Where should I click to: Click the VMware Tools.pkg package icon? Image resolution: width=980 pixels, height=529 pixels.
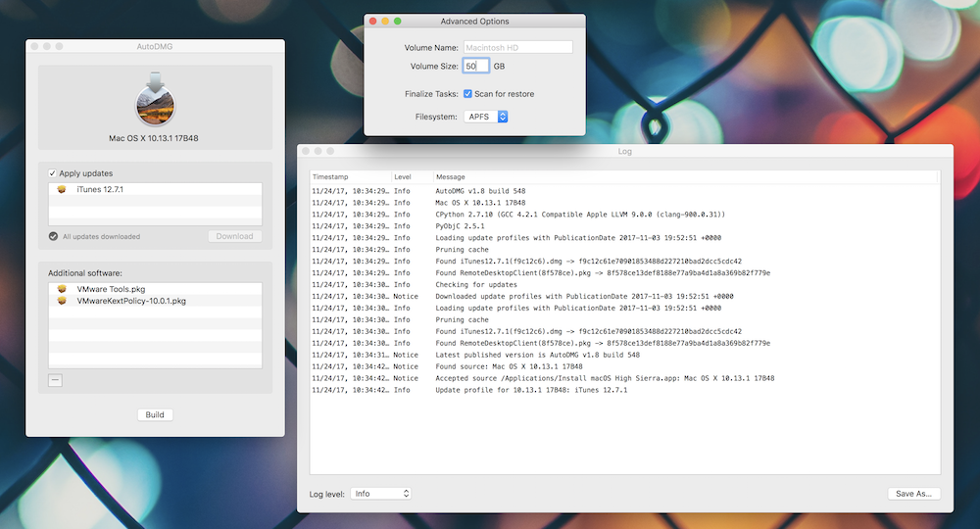click(x=62, y=289)
